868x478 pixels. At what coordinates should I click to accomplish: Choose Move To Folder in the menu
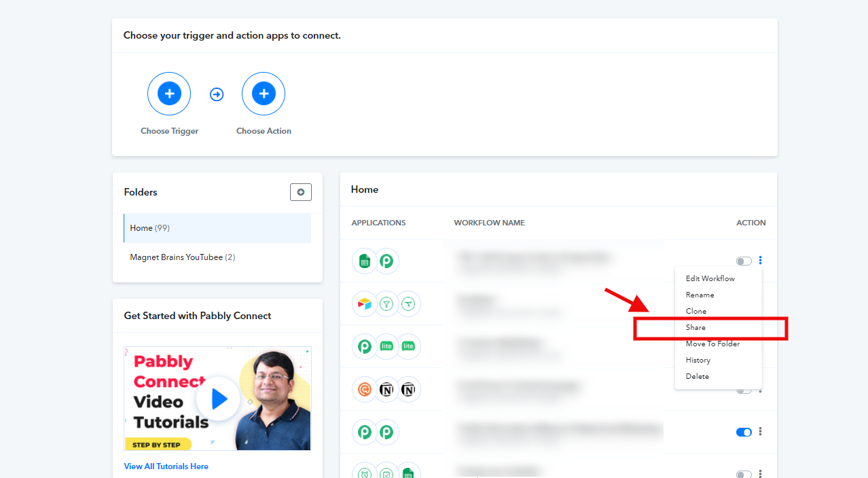point(713,344)
